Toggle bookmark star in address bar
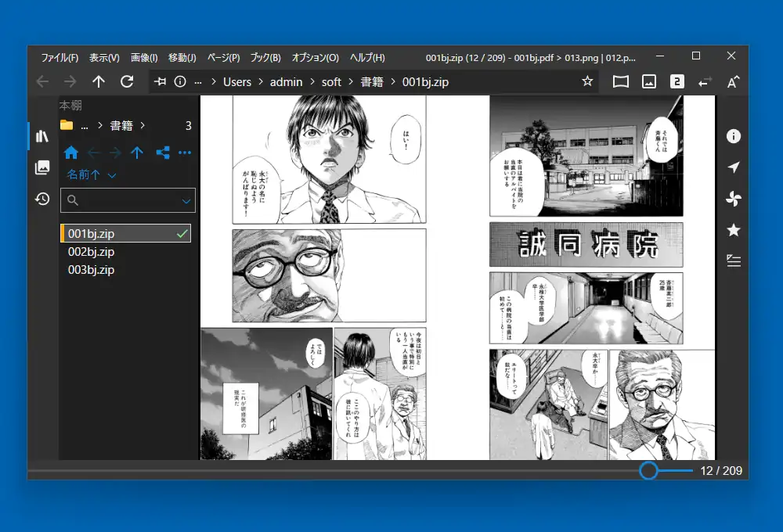The width and height of the screenshot is (783, 532). (587, 81)
